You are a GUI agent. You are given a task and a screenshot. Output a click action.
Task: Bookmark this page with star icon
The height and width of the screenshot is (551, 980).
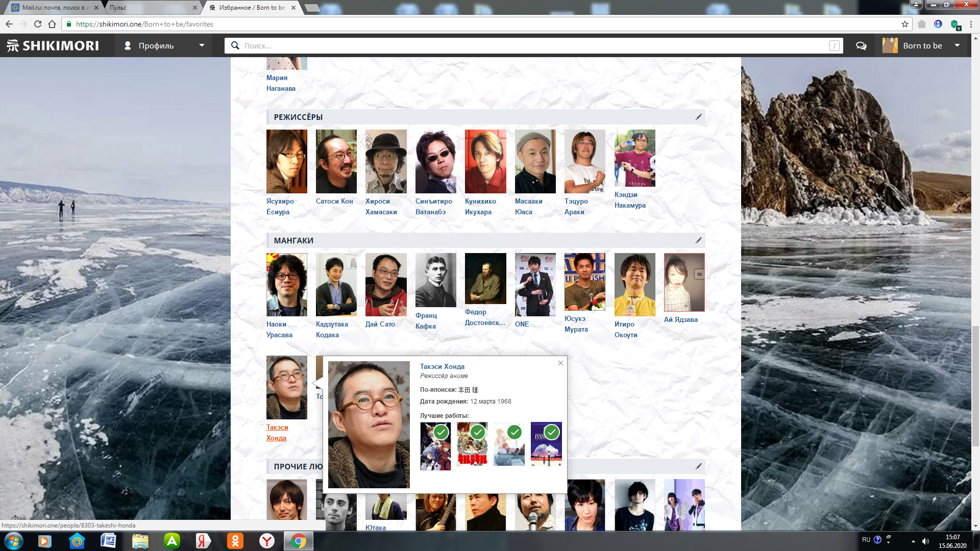point(905,24)
